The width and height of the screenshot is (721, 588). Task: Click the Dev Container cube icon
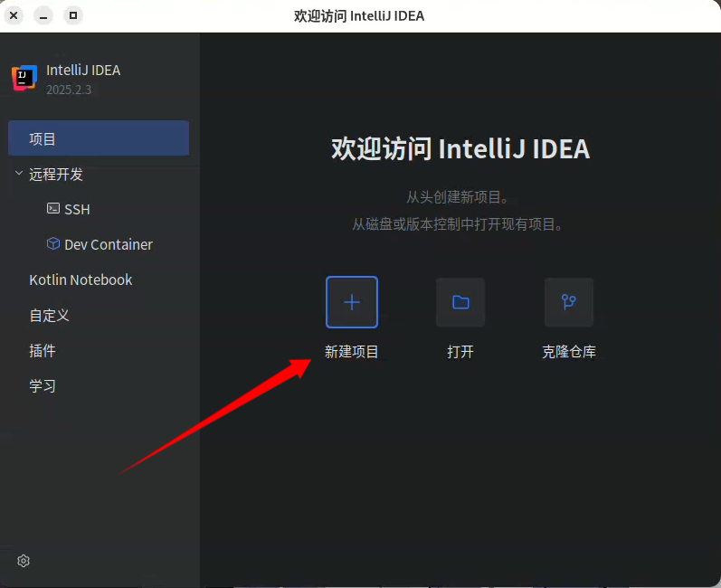[x=53, y=244]
